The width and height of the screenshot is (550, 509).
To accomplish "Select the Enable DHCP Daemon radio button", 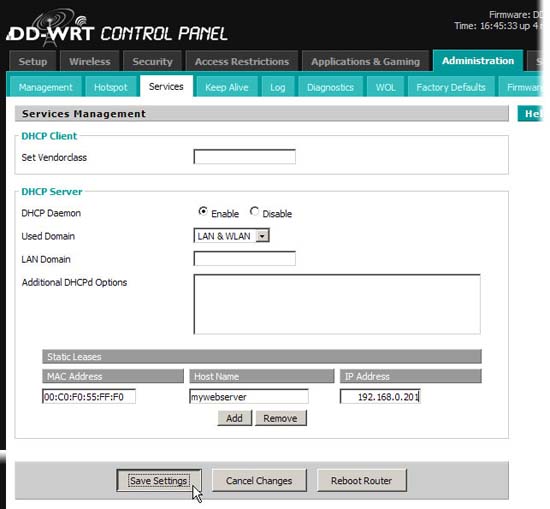I will click(203, 212).
